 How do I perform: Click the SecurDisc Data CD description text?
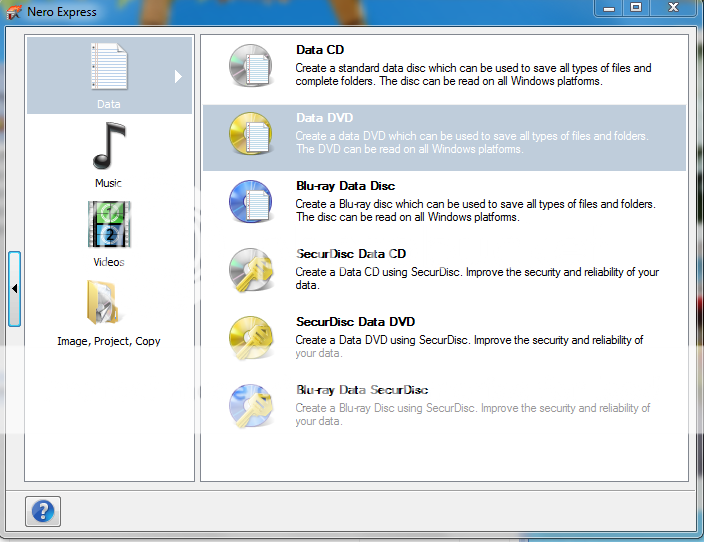[x=477, y=278]
